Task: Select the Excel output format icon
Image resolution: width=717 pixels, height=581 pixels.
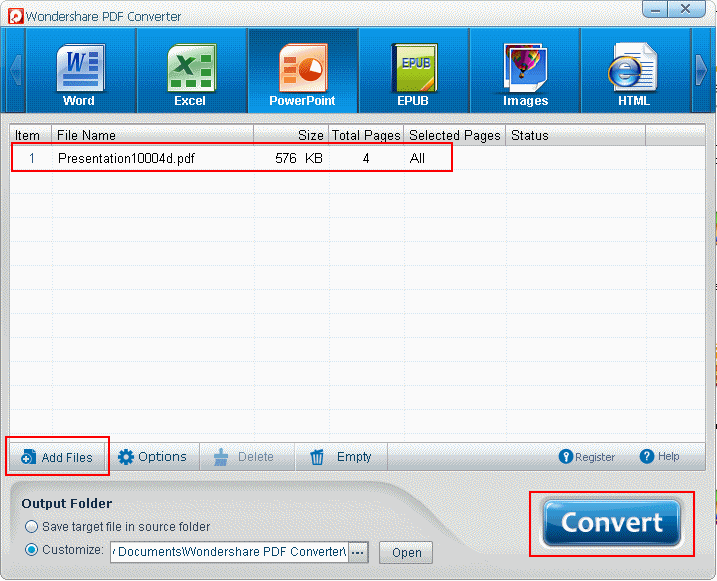Action: (192, 71)
